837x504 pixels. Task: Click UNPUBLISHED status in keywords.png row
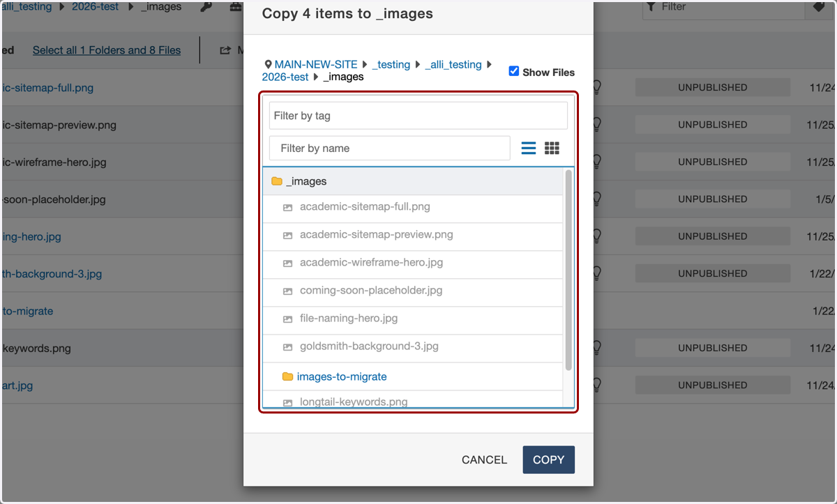pos(713,348)
